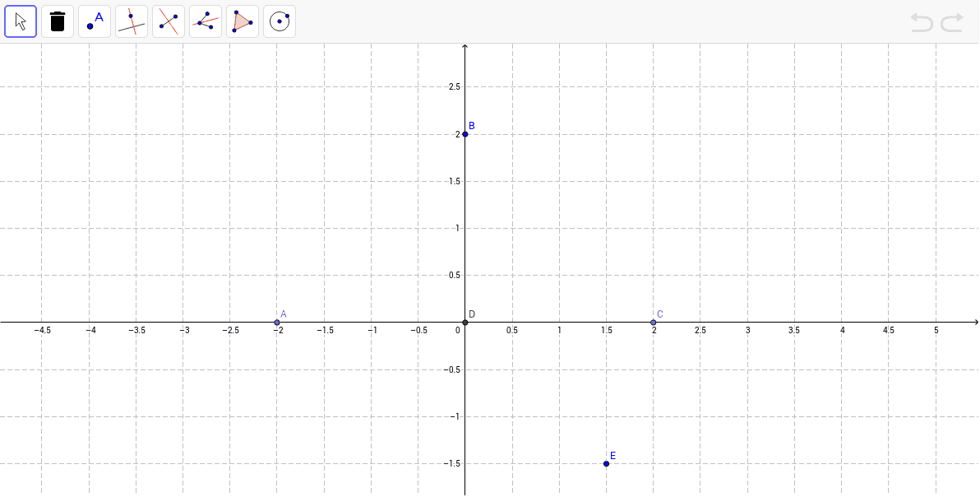Click the label of point C

[659, 314]
